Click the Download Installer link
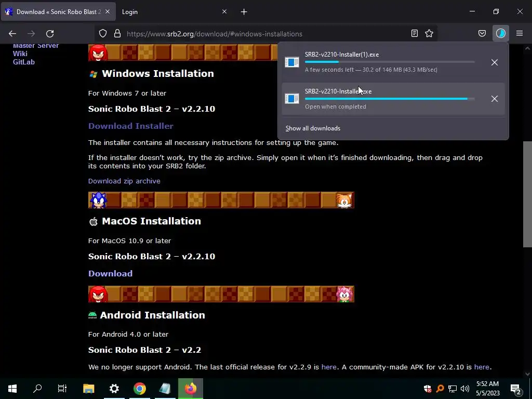 click(130, 126)
